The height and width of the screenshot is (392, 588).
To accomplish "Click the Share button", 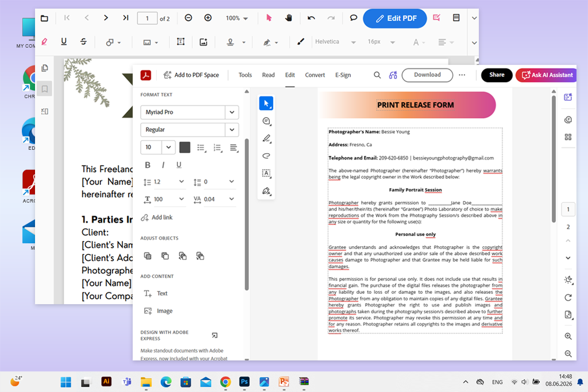I will point(497,75).
